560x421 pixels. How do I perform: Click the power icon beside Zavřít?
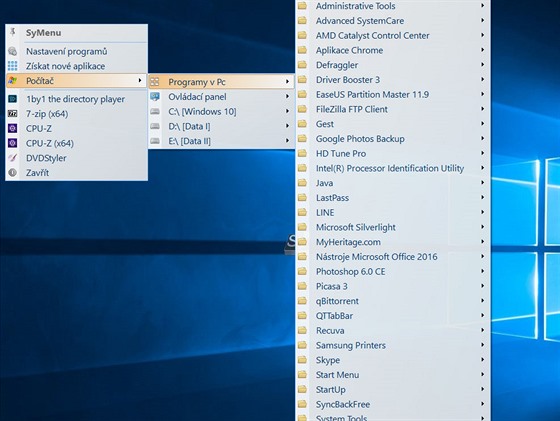(12, 172)
